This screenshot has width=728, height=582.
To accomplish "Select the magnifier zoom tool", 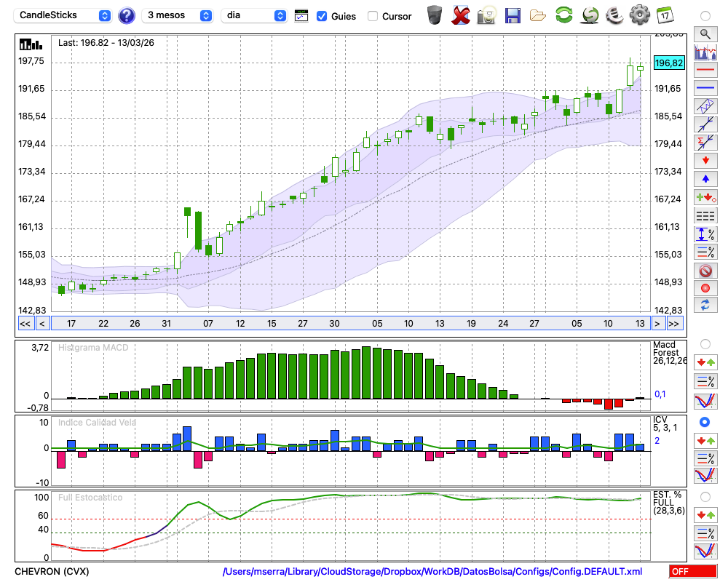I will [705, 33].
